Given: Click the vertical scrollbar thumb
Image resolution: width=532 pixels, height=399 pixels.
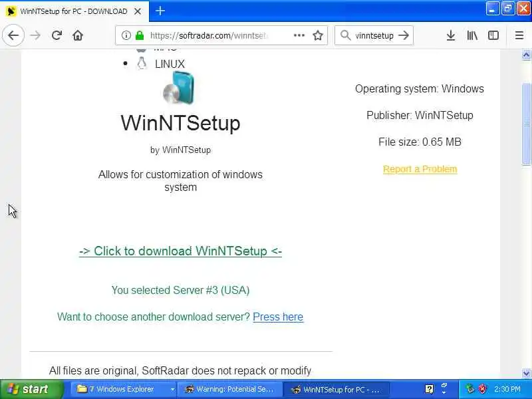Looking at the screenshot, I should (526, 124).
